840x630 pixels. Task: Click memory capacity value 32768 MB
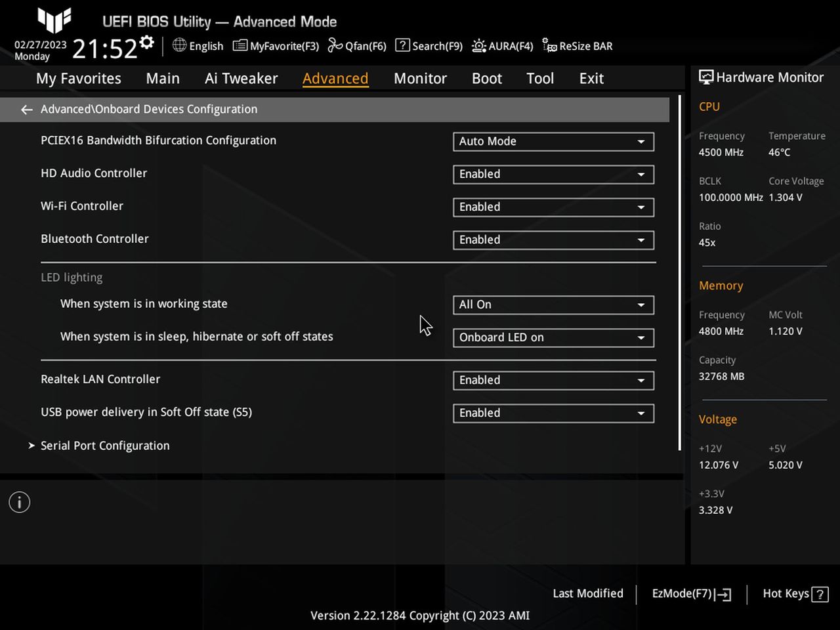(x=721, y=377)
